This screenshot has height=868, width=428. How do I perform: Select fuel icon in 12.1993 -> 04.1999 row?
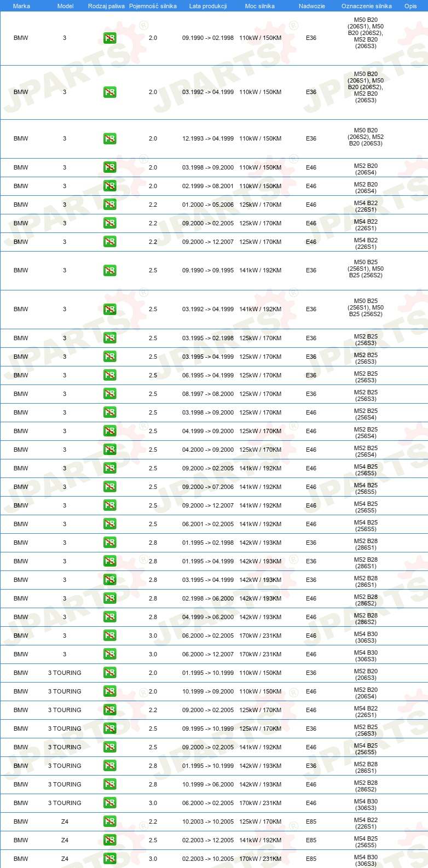(109, 139)
